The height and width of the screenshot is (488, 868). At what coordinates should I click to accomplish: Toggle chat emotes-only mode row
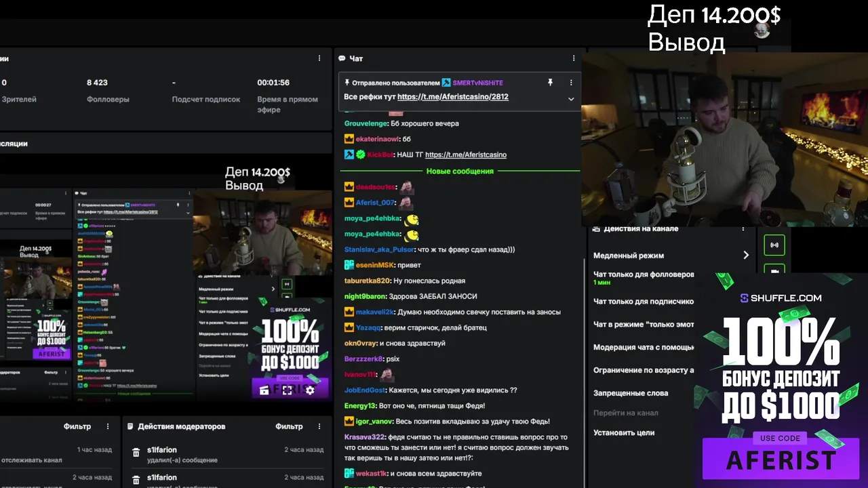[x=644, y=325]
